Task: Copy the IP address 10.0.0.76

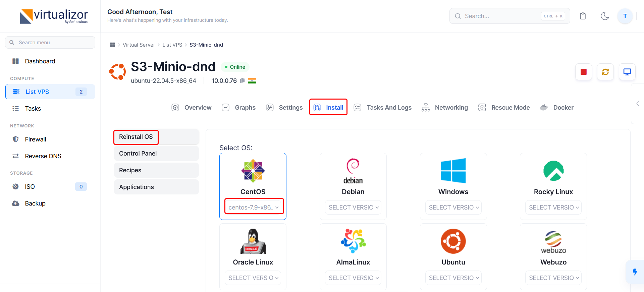Action: pyautogui.click(x=242, y=81)
